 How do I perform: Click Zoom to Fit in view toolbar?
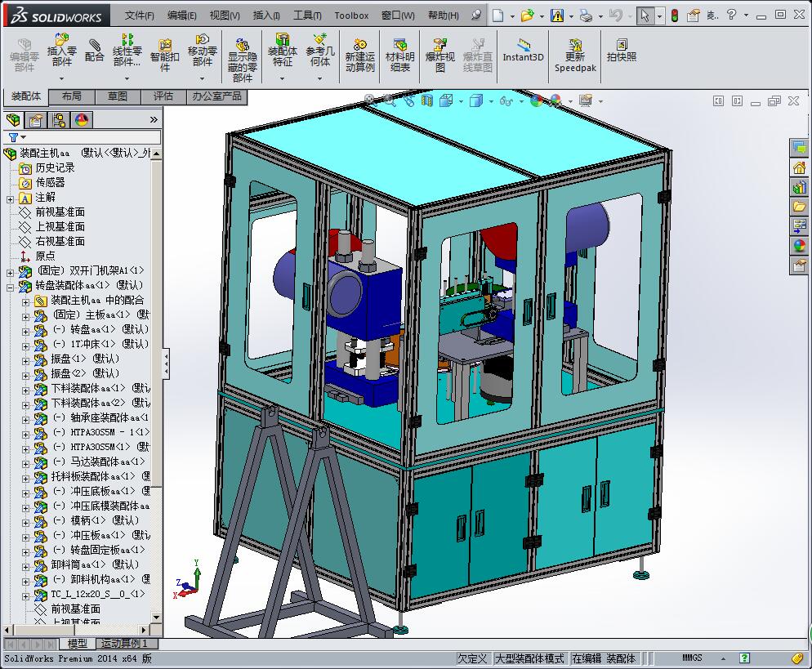370,100
